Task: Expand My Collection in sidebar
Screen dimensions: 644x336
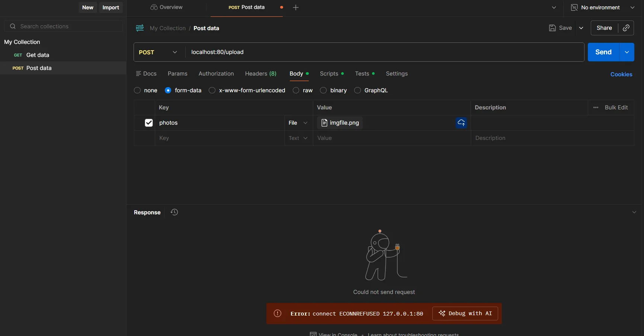Action: tap(22, 42)
